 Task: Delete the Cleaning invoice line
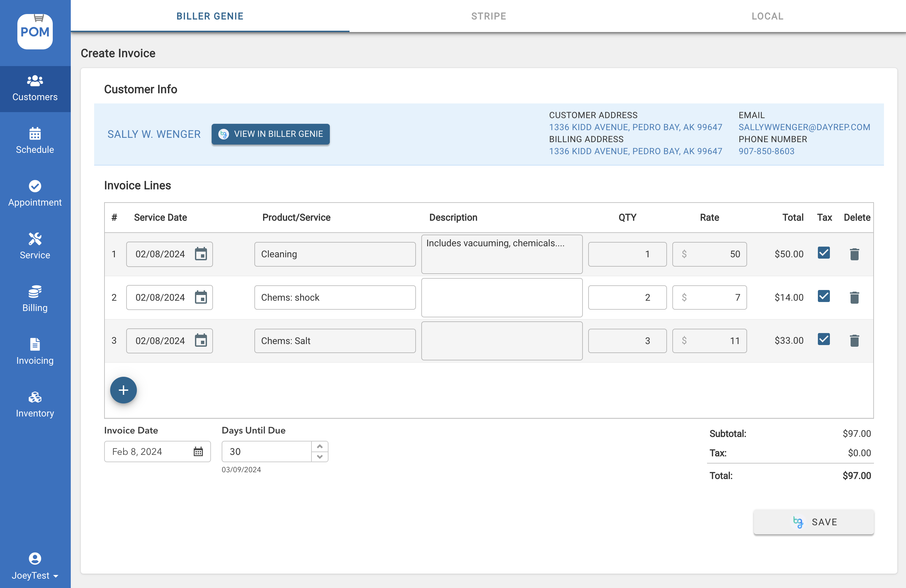pyautogui.click(x=854, y=254)
